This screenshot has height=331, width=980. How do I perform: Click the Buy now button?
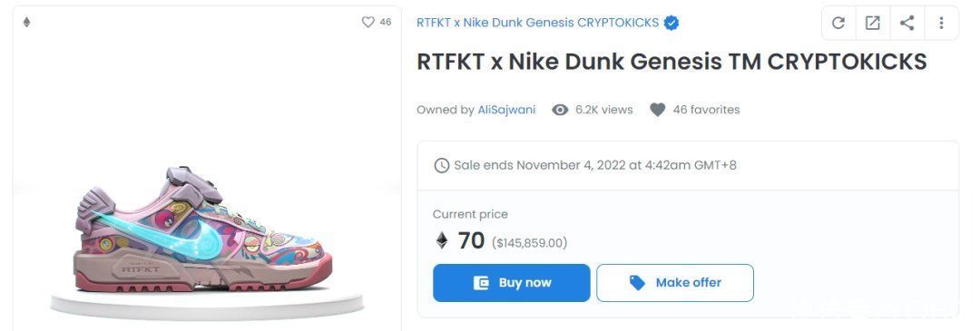(511, 283)
